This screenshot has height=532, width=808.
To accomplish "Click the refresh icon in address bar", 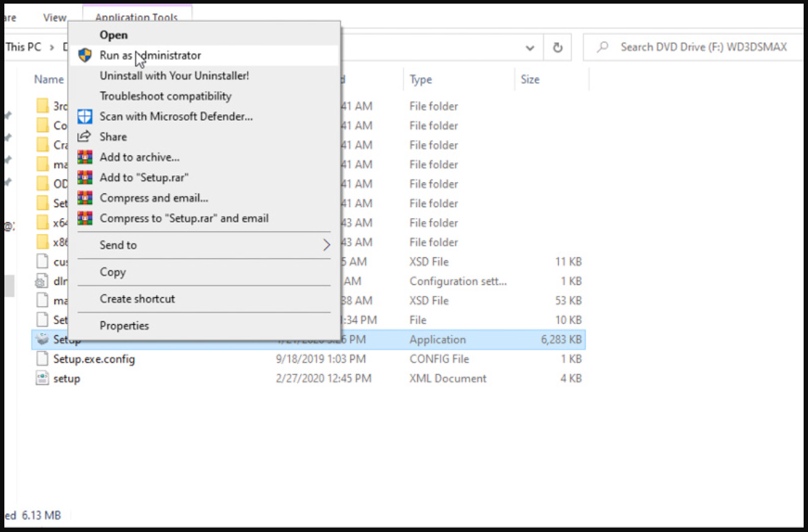I will [x=557, y=47].
